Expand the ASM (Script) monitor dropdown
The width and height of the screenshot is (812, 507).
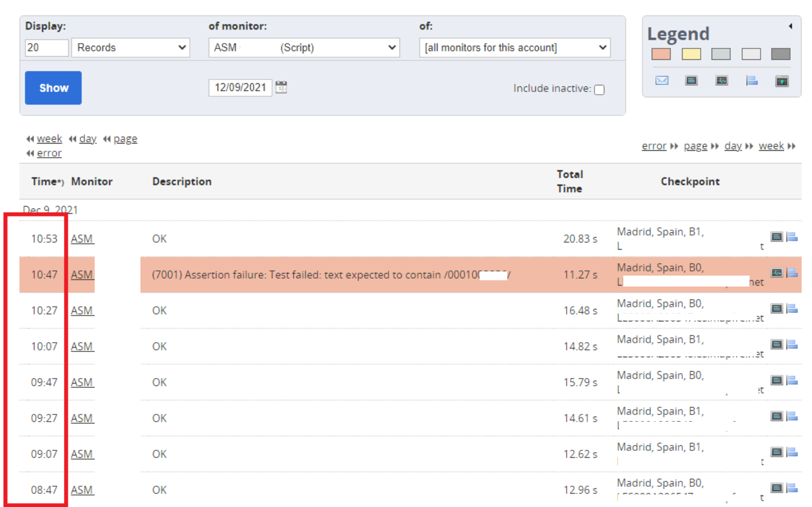point(304,48)
